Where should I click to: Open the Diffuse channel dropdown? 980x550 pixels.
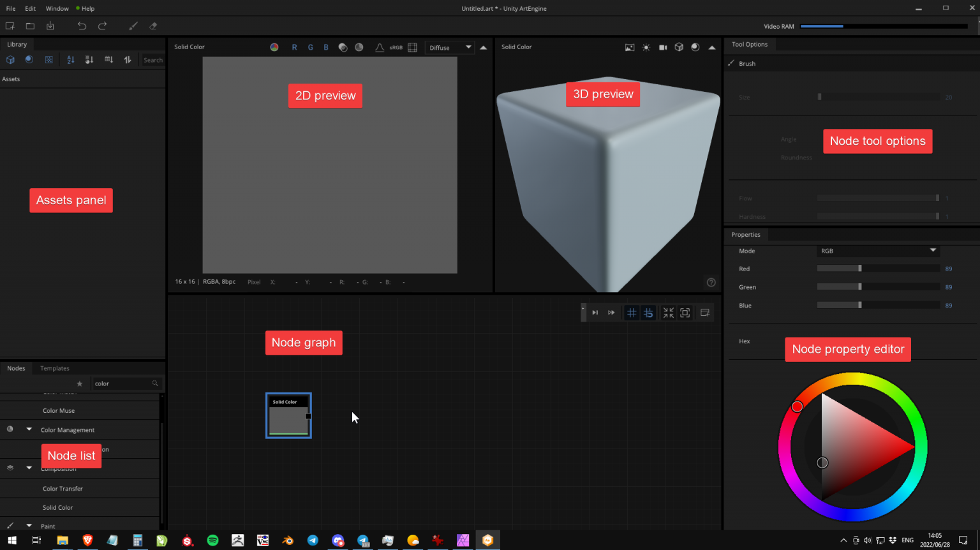[x=450, y=47]
